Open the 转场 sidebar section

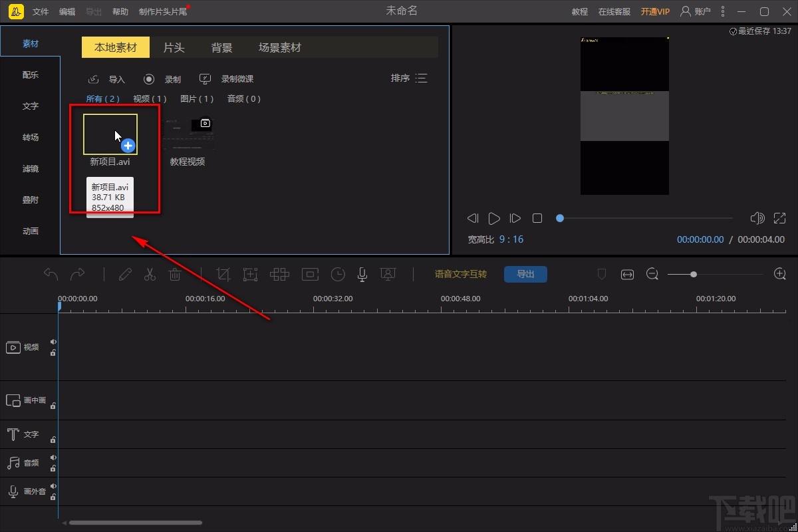30,138
